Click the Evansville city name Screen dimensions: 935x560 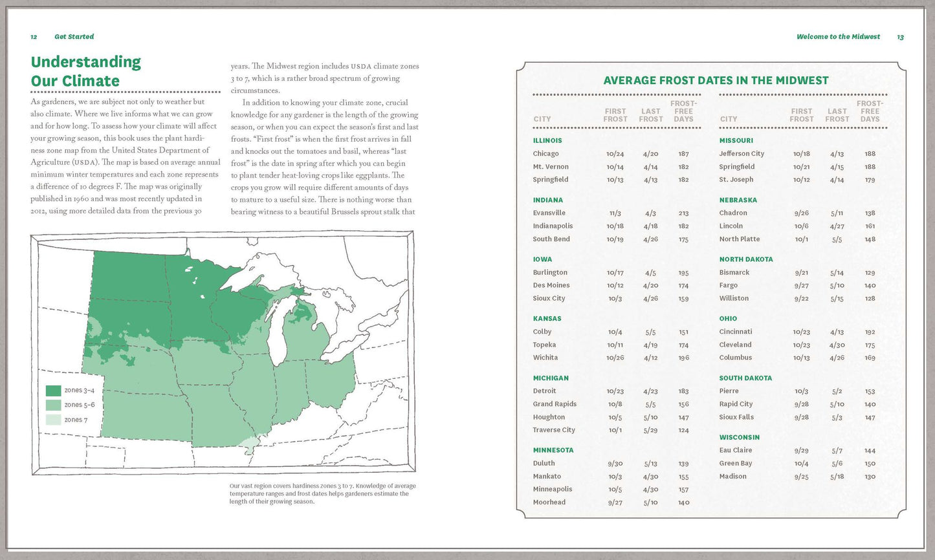coord(549,213)
